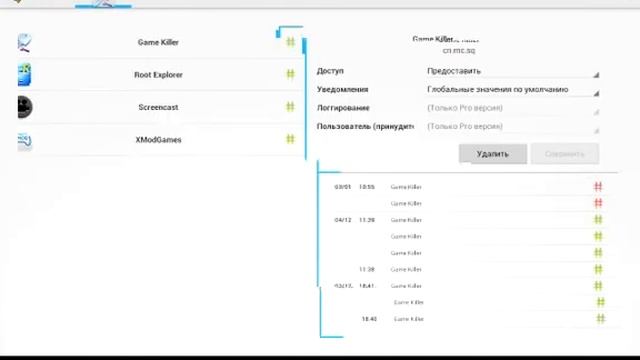Click the 11:28 time entry in the log
This screenshot has width=640, height=360.
367,269
